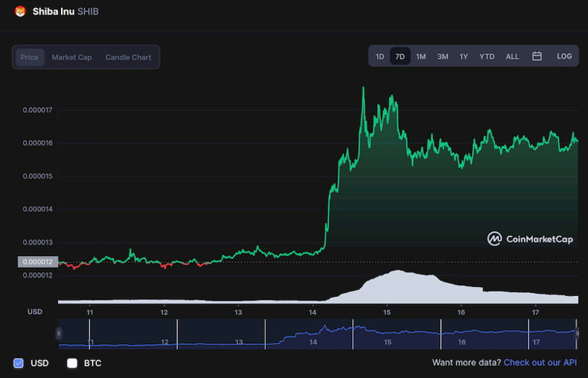The height and width of the screenshot is (378, 588).
Task: Select the 1M time range
Action: [421, 56]
